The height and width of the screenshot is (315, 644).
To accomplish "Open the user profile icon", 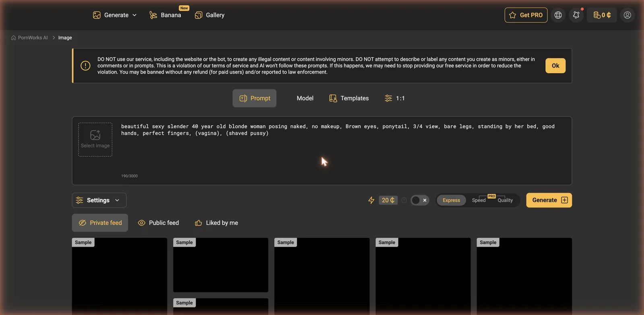I will 627,15.
